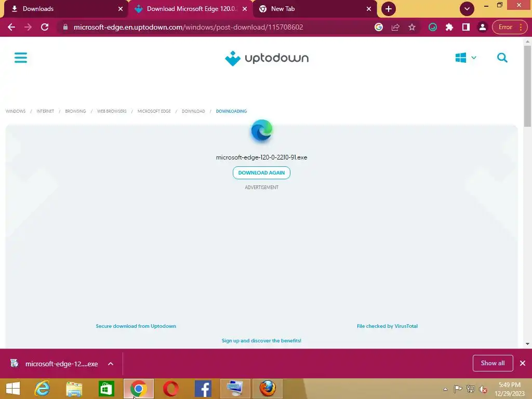Open the MICROSOFT EDGE breadcrumb link
This screenshot has width=532, height=399.
pyautogui.click(x=154, y=111)
